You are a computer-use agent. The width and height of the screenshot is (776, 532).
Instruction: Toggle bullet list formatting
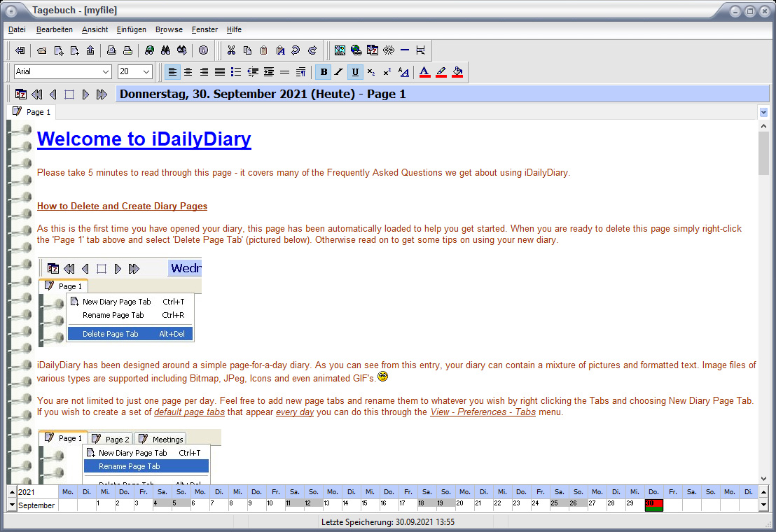click(x=236, y=72)
